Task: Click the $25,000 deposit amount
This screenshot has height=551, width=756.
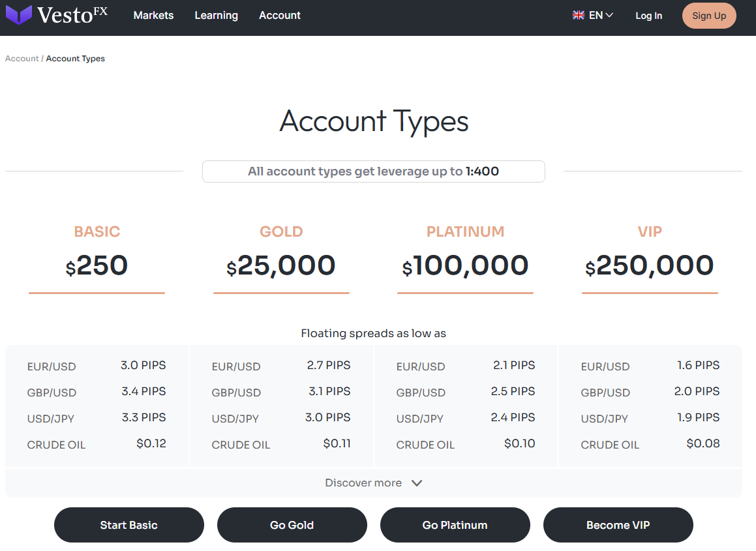Action: click(x=281, y=265)
